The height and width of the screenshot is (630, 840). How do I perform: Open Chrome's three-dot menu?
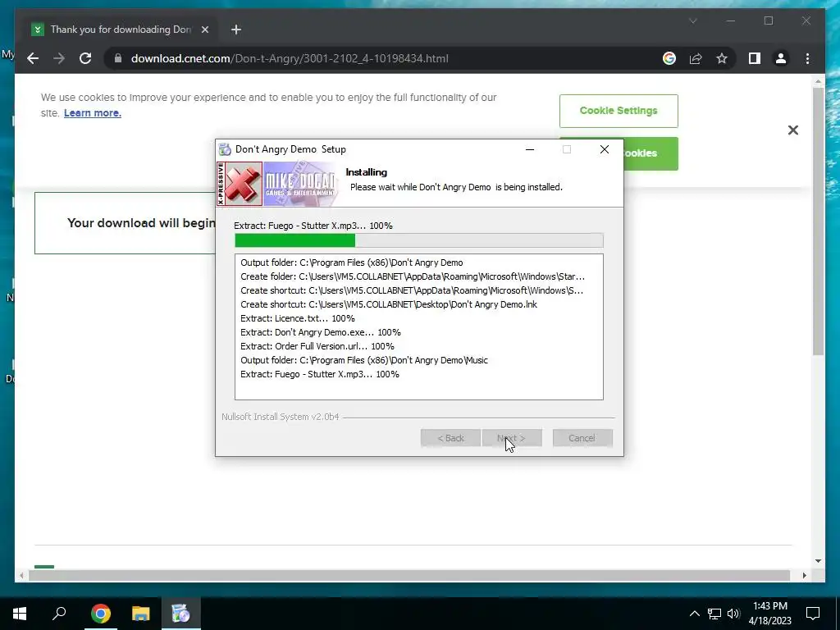[807, 58]
